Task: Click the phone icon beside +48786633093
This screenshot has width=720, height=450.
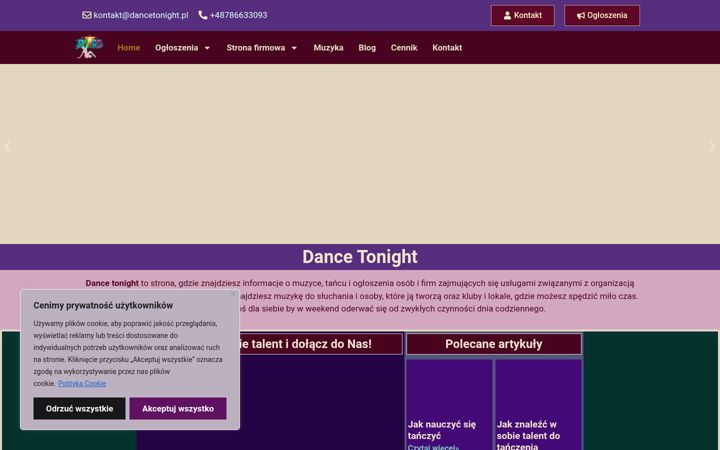Action: (202, 15)
